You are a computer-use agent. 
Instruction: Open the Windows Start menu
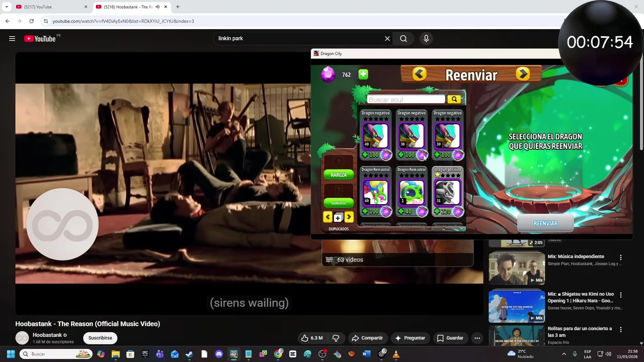[x=11, y=354]
